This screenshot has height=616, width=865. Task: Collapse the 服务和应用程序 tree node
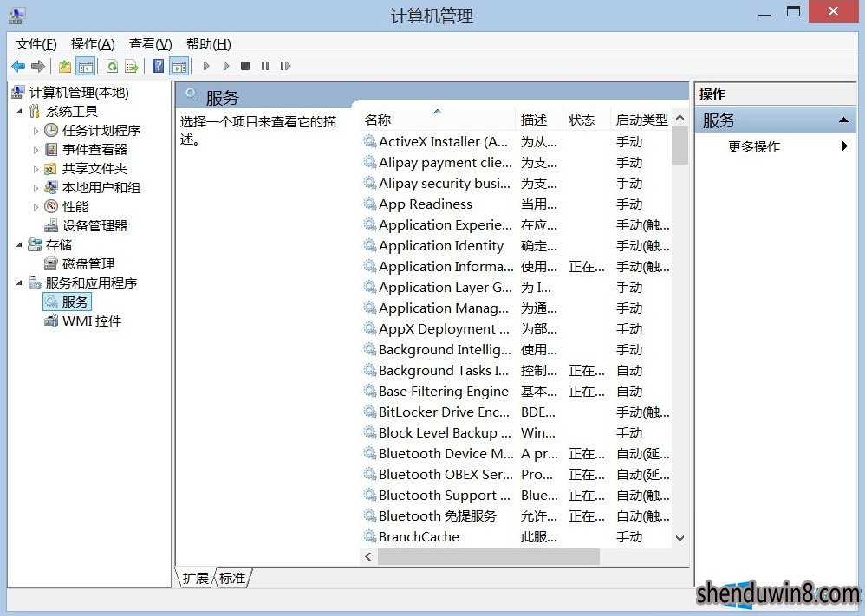coord(19,283)
